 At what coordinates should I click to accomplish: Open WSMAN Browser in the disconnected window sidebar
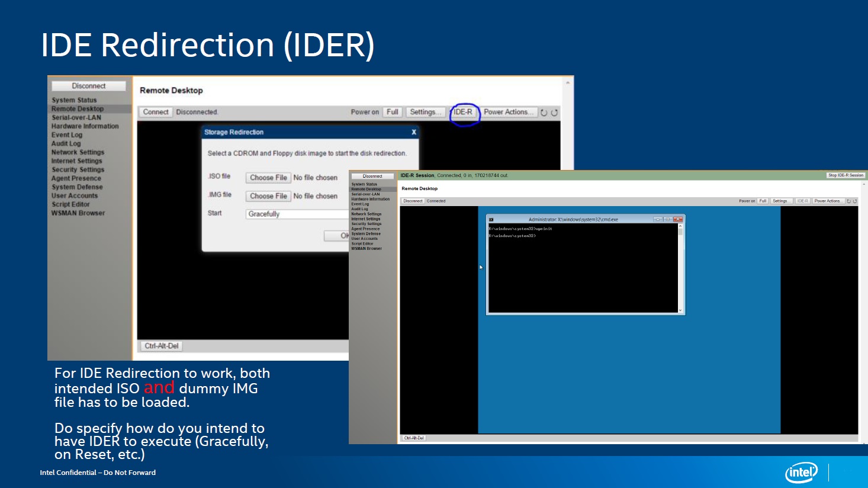78,213
